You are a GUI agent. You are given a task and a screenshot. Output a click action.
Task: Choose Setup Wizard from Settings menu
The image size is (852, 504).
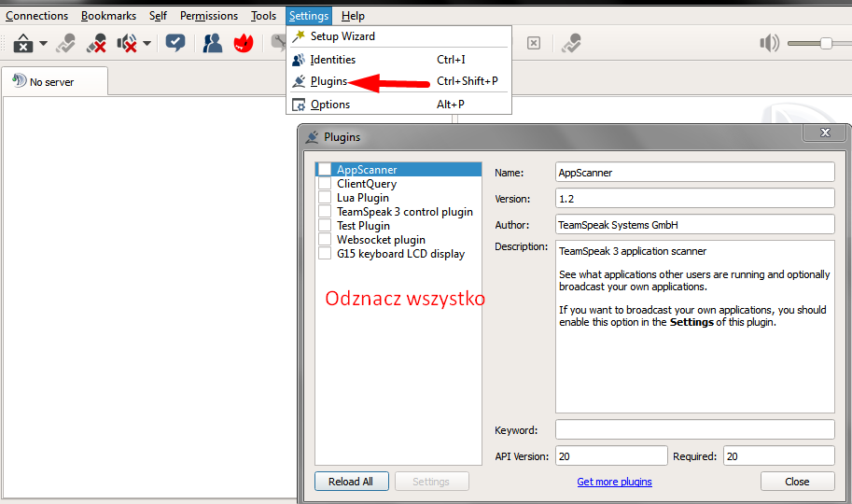click(398, 36)
